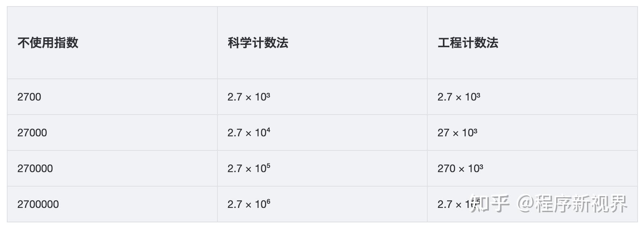This screenshot has width=644, height=230.
Task: Click the multiplication sign in 27 × 10³
Action: (456, 134)
